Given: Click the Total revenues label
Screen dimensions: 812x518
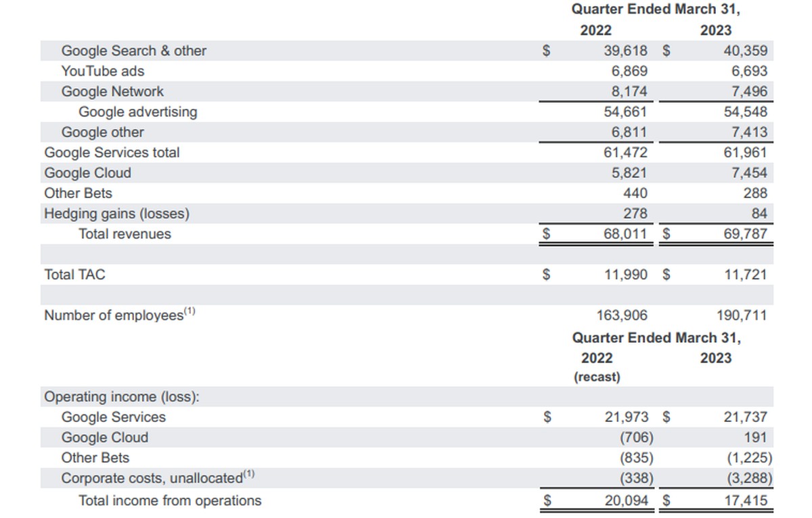Looking at the screenshot, I should [x=125, y=234].
